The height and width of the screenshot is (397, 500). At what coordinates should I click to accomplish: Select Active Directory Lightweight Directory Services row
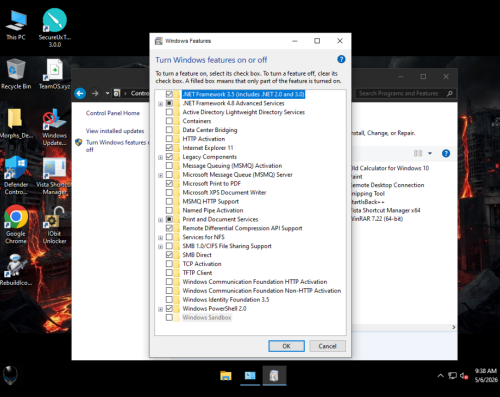(x=243, y=112)
